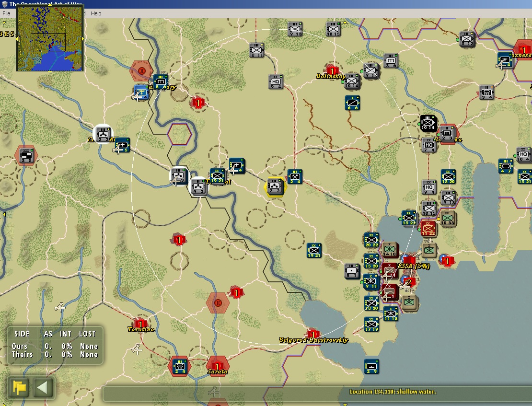Select the yellow-highlighted 2-2 unit counter

pos(275,187)
